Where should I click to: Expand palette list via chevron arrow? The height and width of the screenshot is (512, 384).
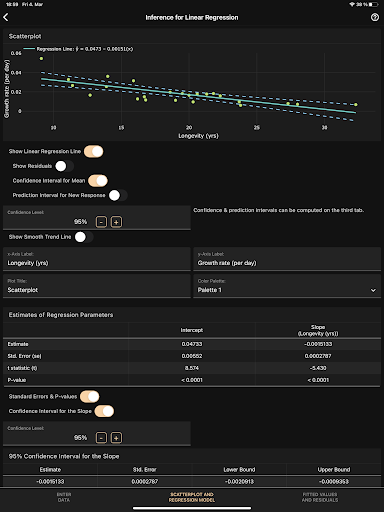click(373, 290)
